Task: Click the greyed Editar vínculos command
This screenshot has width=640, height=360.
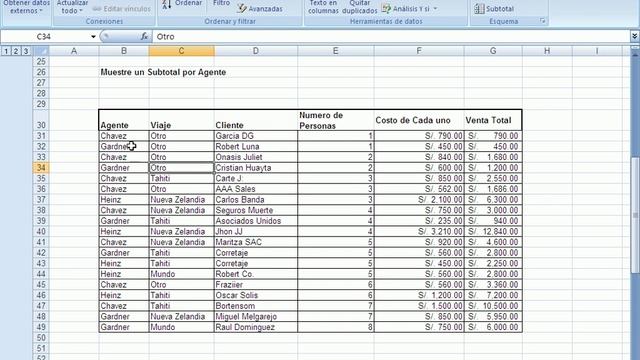Action: (x=122, y=9)
